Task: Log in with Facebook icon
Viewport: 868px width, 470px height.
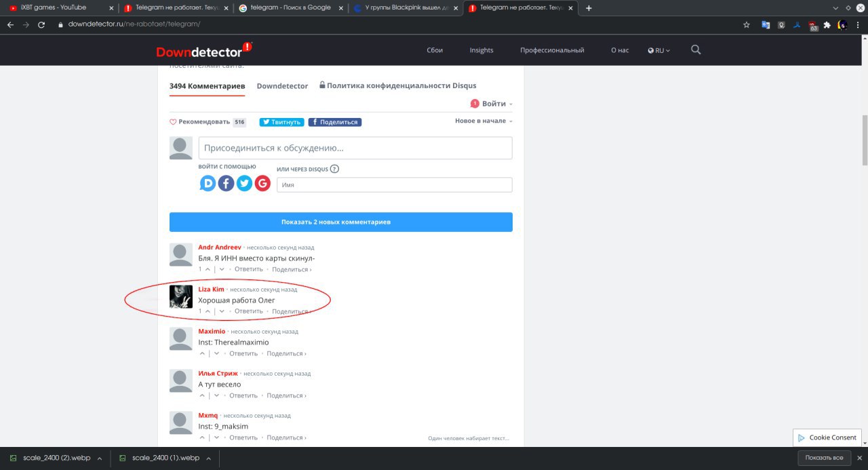Action: coord(226,183)
